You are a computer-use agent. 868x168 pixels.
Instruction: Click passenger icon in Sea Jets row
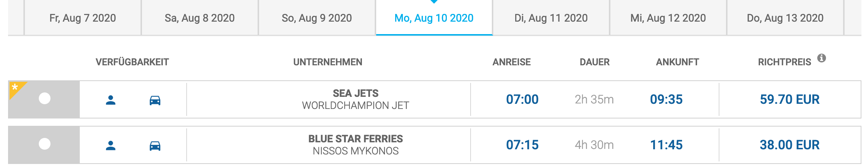click(111, 100)
